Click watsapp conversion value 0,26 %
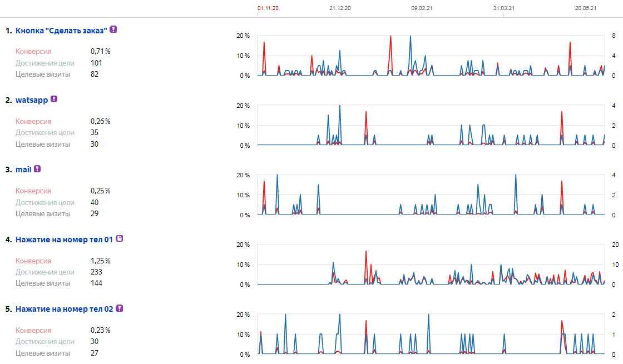 101,121
